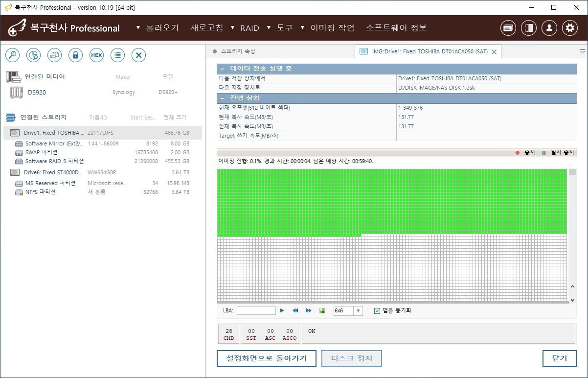The height and width of the screenshot is (378, 588).
Task: Click the 이름/ID column header
Action: 98,118
